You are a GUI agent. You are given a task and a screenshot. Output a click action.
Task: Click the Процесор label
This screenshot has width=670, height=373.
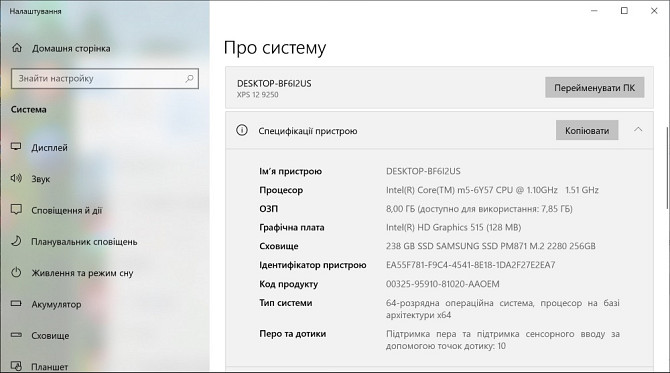281,190
